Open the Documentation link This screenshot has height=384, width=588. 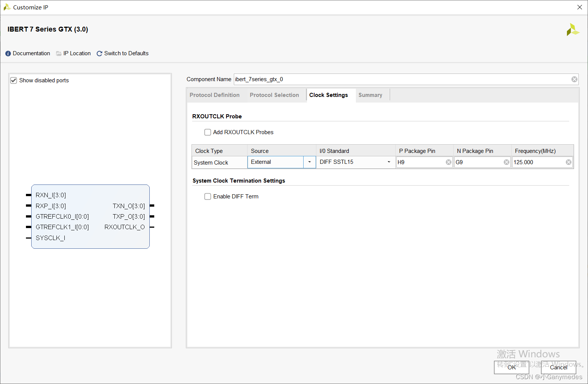[32, 54]
